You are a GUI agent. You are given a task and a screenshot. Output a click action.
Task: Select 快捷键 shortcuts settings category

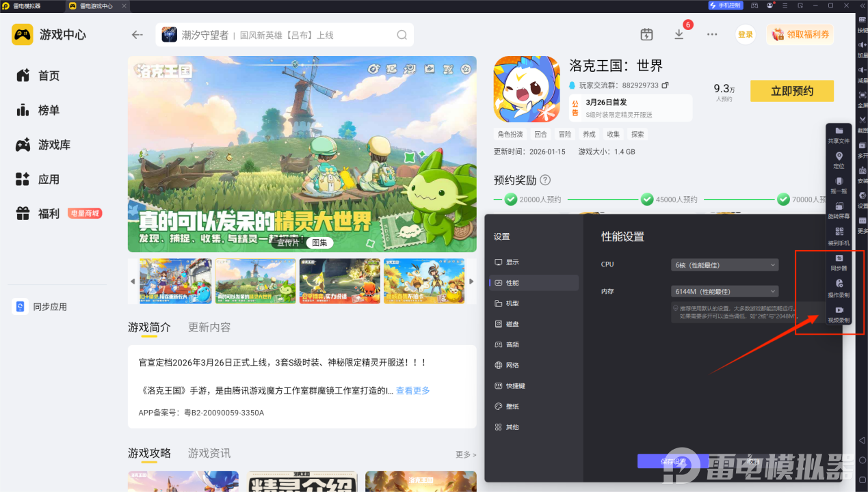coord(534,385)
